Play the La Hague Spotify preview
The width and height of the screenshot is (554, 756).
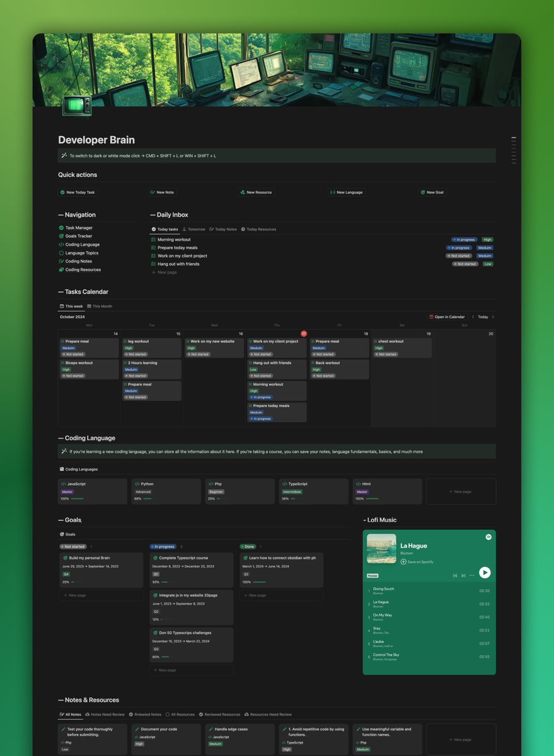coord(485,573)
